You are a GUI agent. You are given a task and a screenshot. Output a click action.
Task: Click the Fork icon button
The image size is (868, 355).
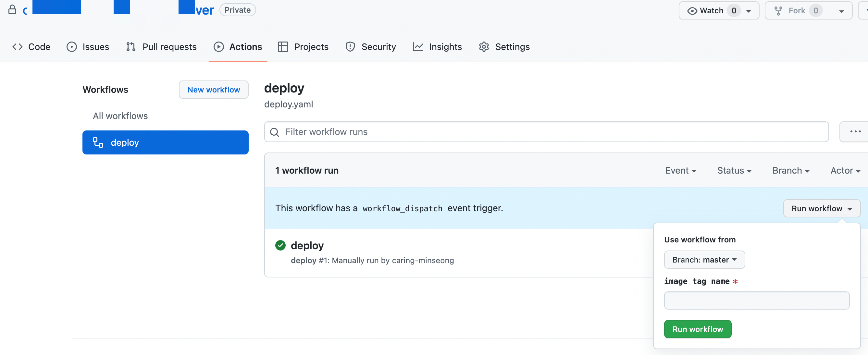pyautogui.click(x=778, y=11)
